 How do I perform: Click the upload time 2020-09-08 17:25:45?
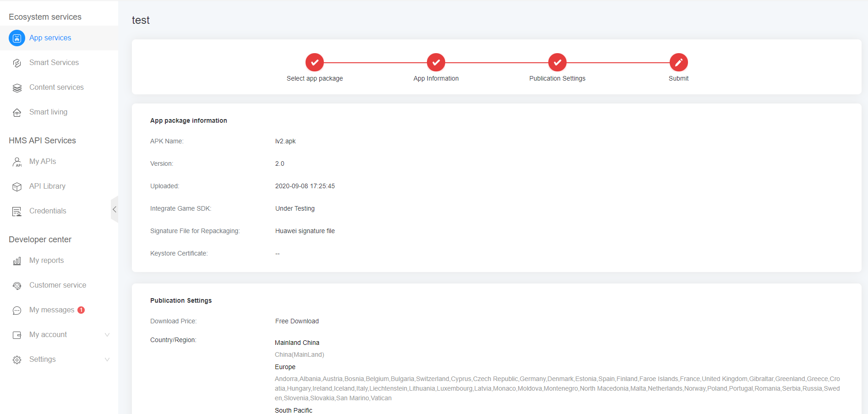tap(305, 186)
